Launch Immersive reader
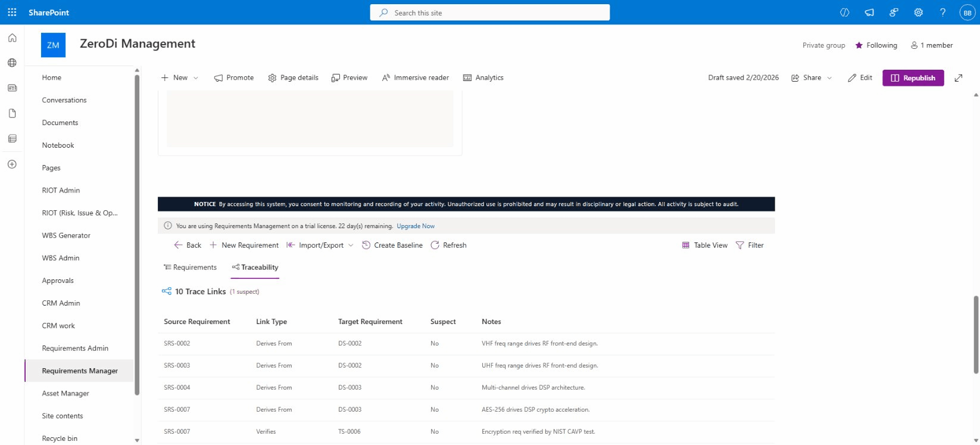This screenshot has height=445, width=980. pyautogui.click(x=416, y=78)
